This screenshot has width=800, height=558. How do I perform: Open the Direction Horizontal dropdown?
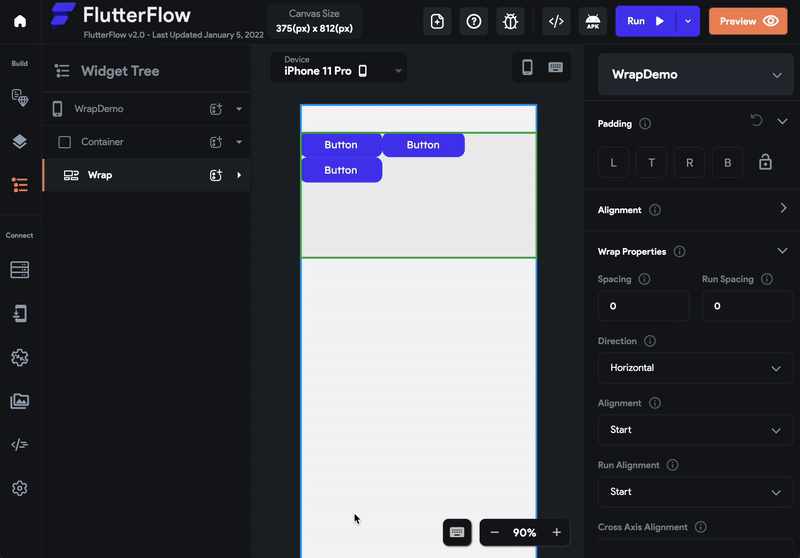click(696, 368)
